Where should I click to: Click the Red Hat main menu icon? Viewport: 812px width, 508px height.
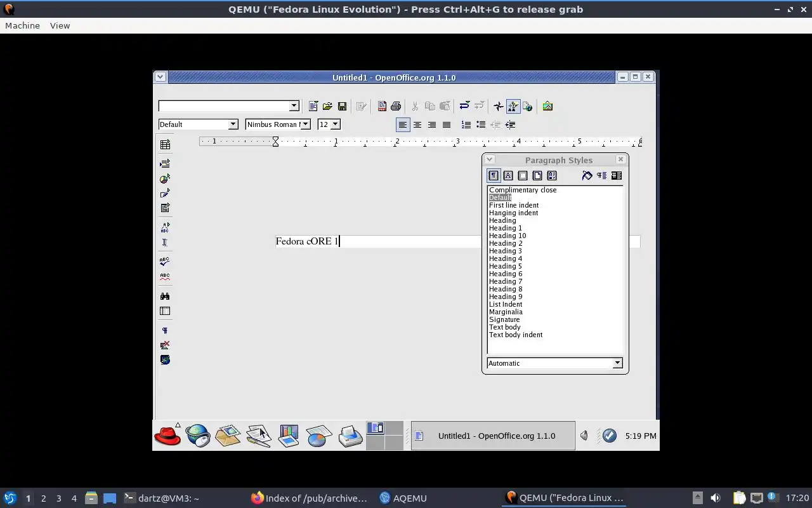[167, 436]
